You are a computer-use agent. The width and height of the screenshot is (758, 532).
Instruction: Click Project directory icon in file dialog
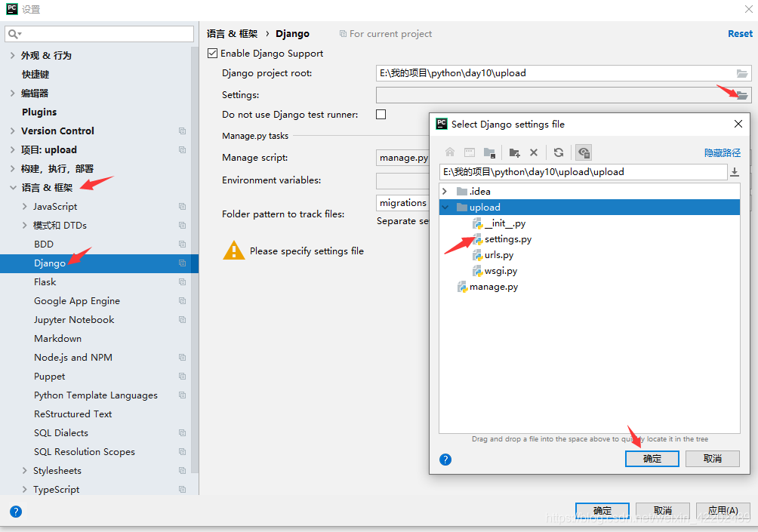click(x=489, y=152)
